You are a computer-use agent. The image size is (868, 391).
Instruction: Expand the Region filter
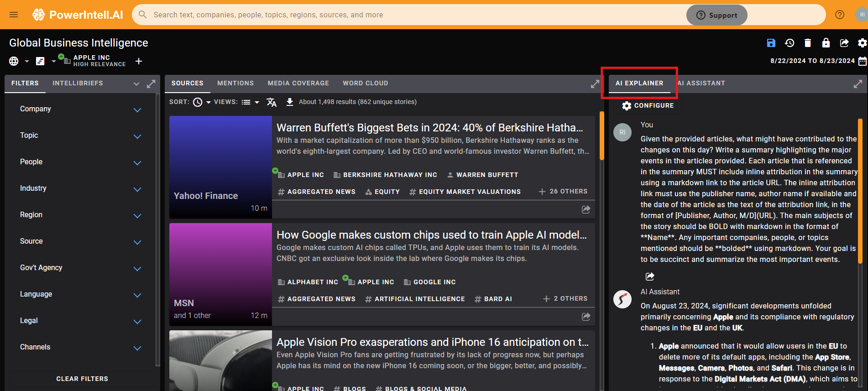pyautogui.click(x=137, y=216)
